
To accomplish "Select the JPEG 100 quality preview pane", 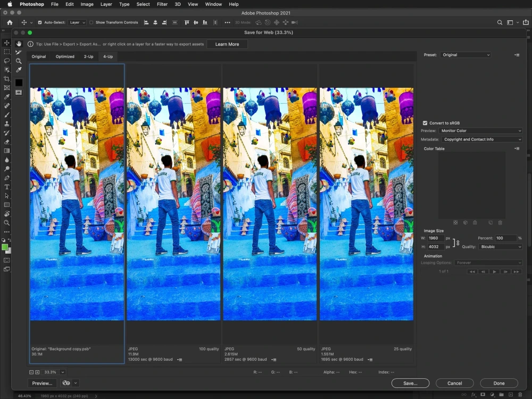I will (173, 214).
